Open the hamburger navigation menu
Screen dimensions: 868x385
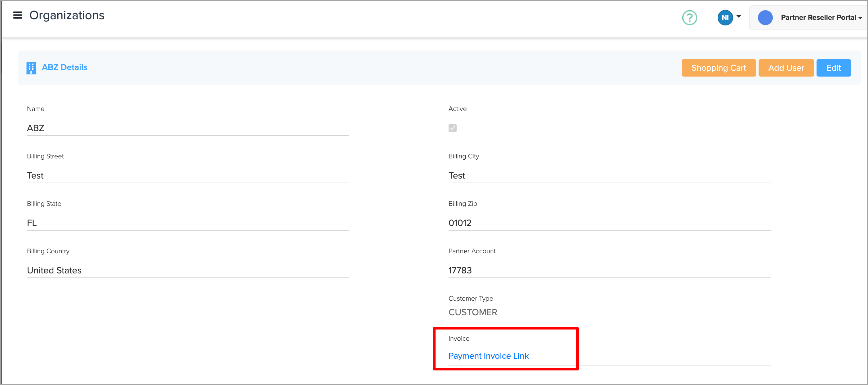(x=17, y=15)
